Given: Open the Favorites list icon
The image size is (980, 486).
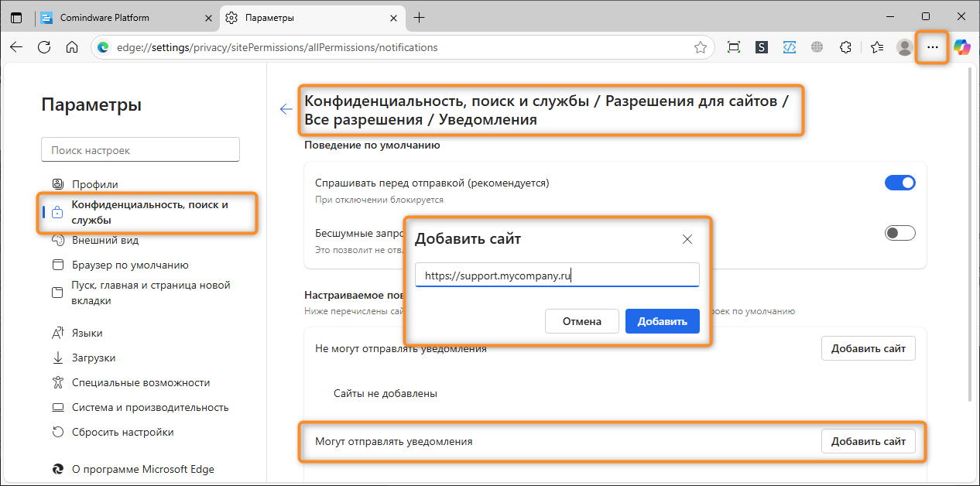Looking at the screenshot, I should (877, 47).
